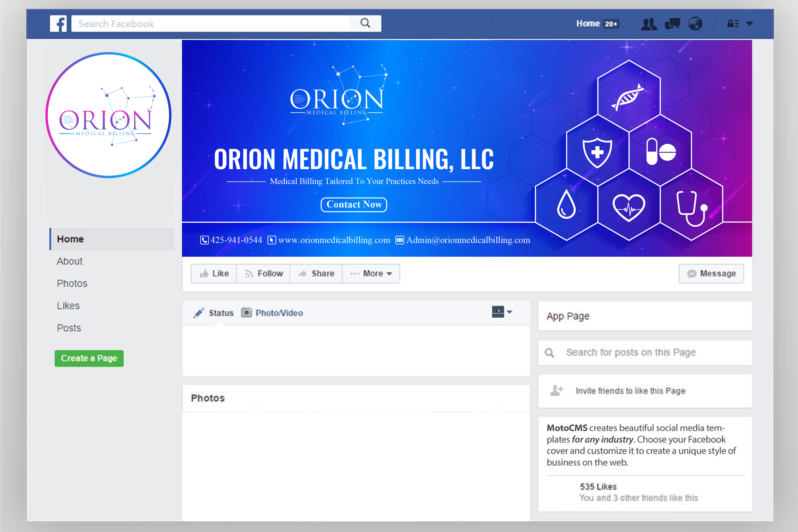Screen dimensions: 798x532
Task: Click the Photo/Video camera icon
Action: (x=247, y=313)
